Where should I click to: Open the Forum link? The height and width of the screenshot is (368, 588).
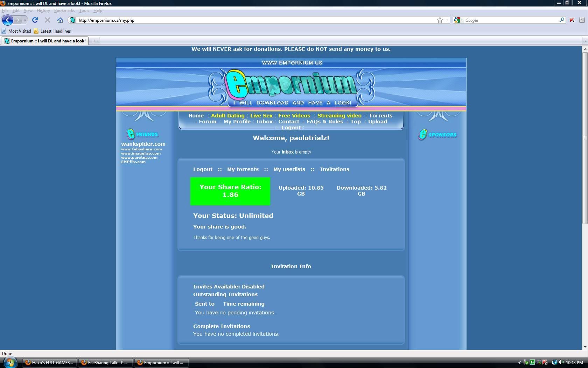pyautogui.click(x=208, y=122)
